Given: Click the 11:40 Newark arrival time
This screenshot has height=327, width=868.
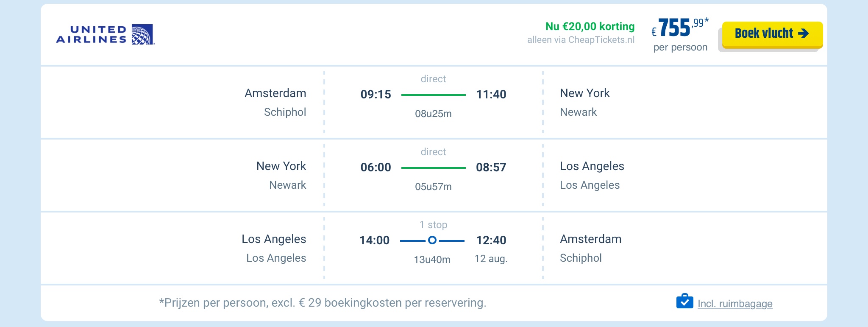Looking at the screenshot, I should pos(491,94).
